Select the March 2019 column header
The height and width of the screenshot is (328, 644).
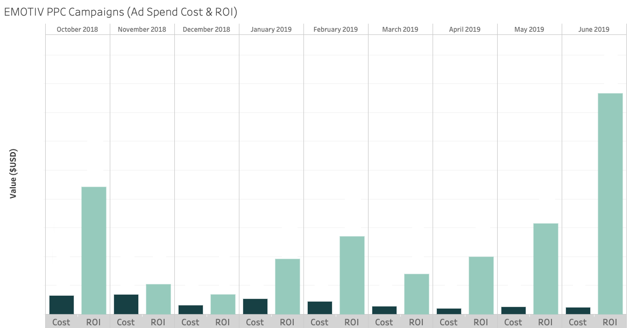pyautogui.click(x=400, y=29)
